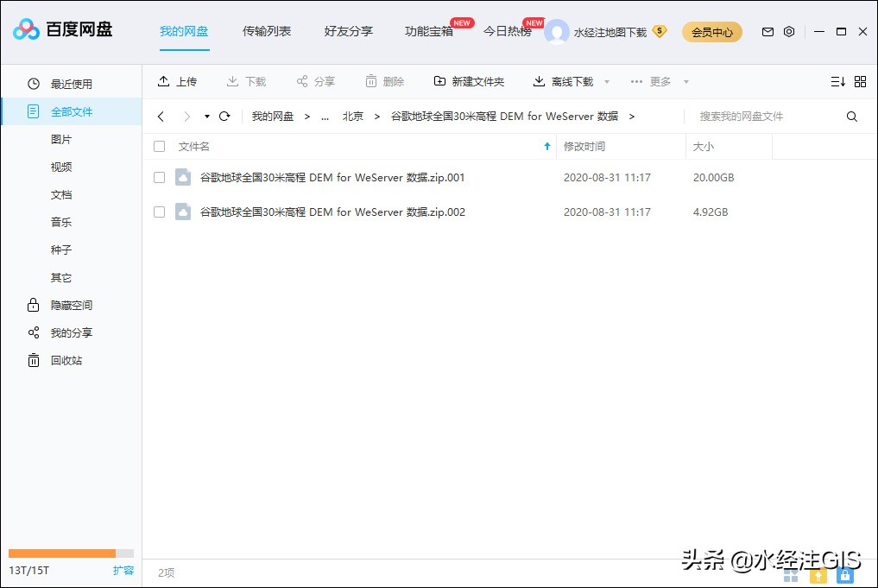This screenshot has width=878, height=588.
Task: Check the box for zip.002 file
Action: pyautogui.click(x=160, y=212)
